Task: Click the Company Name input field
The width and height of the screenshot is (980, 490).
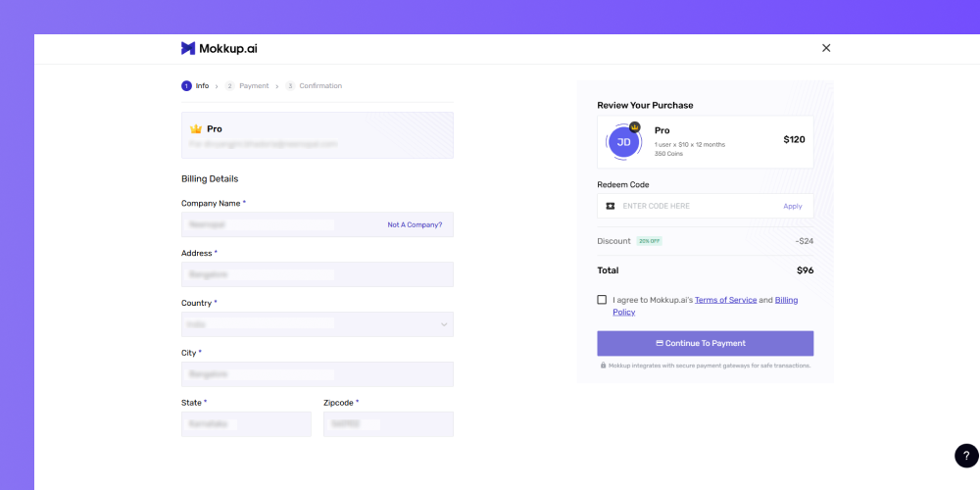Action: 318,224
